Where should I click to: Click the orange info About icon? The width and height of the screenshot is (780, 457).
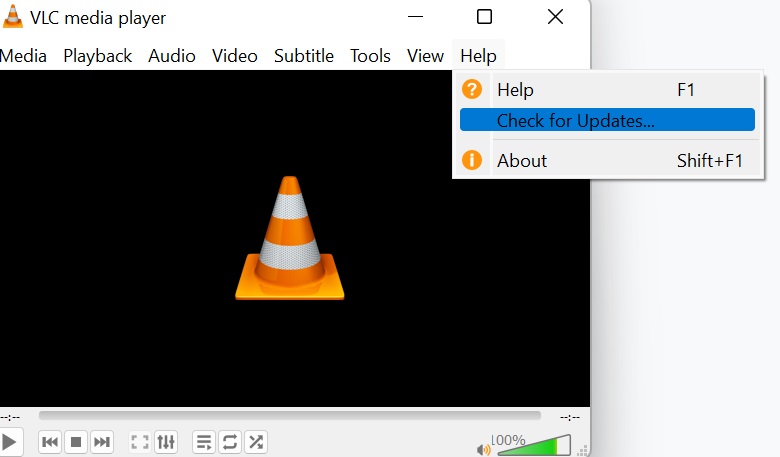click(472, 160)
